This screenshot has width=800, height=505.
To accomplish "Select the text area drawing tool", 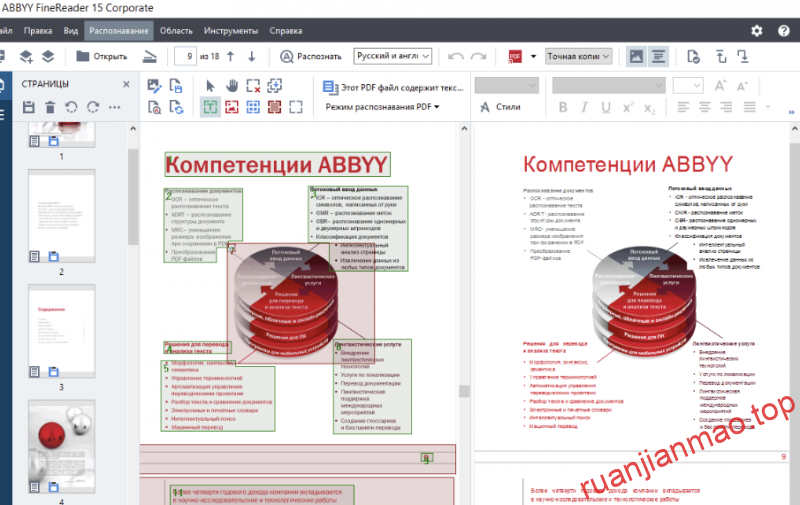I will [210, 106].
